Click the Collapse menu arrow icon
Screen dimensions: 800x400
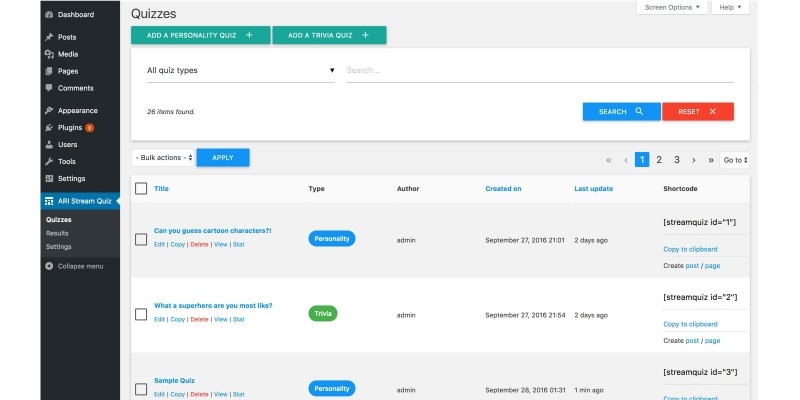click(x=49, y=266)
